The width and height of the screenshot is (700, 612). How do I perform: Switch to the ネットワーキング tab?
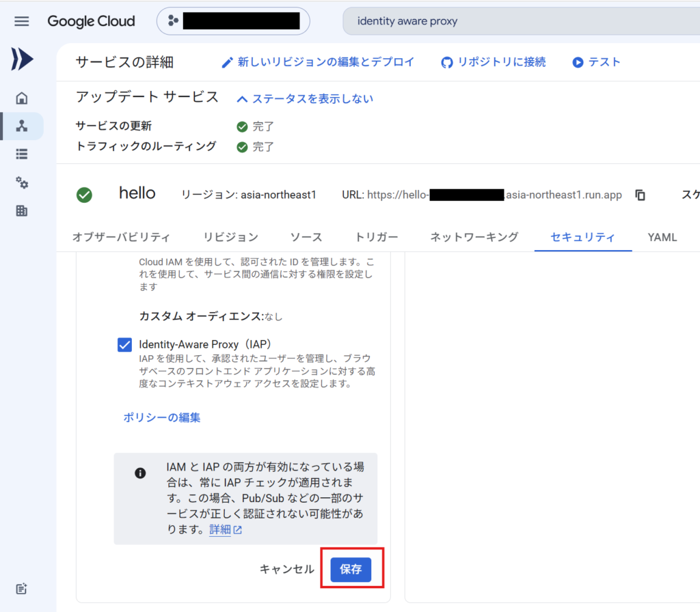coord(474,237)
